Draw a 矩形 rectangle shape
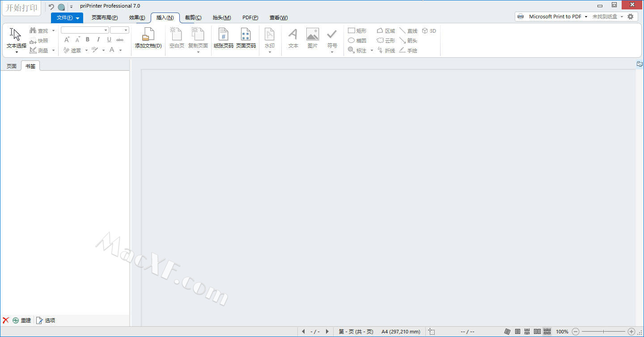Viewport: 644px width, 337px height. 357,31
